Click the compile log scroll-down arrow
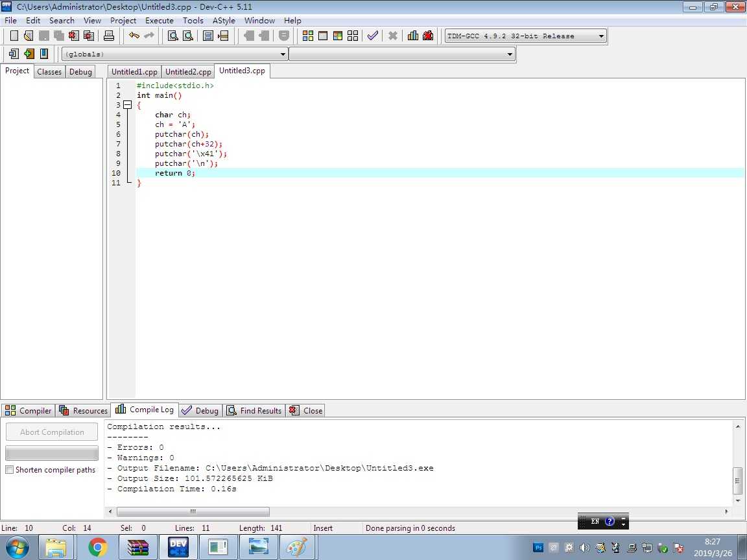The width and height of the screenshot is (747, 560). click(738, 500)
